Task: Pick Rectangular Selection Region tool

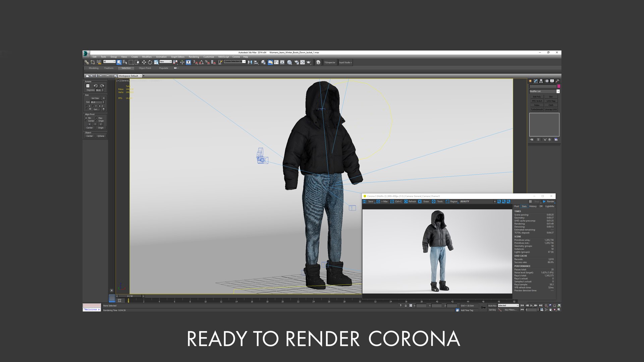Action: (131, 62)
